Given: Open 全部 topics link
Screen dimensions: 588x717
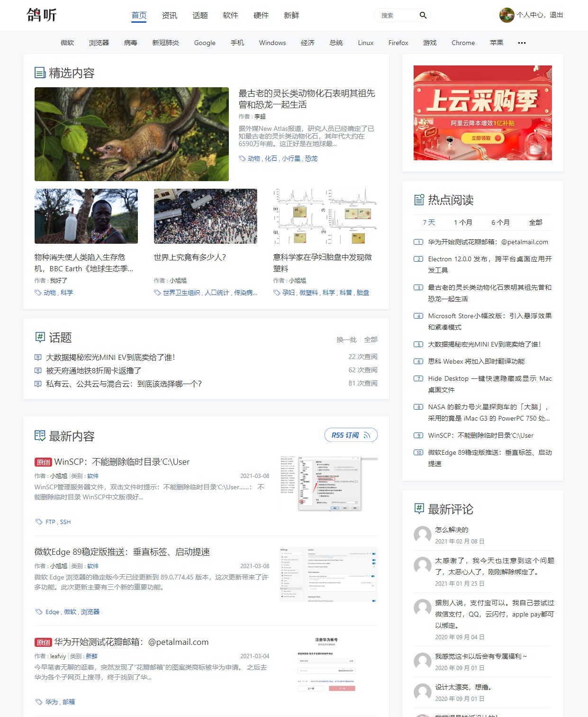Looking at the screenshot, I should tap(371, 340).
